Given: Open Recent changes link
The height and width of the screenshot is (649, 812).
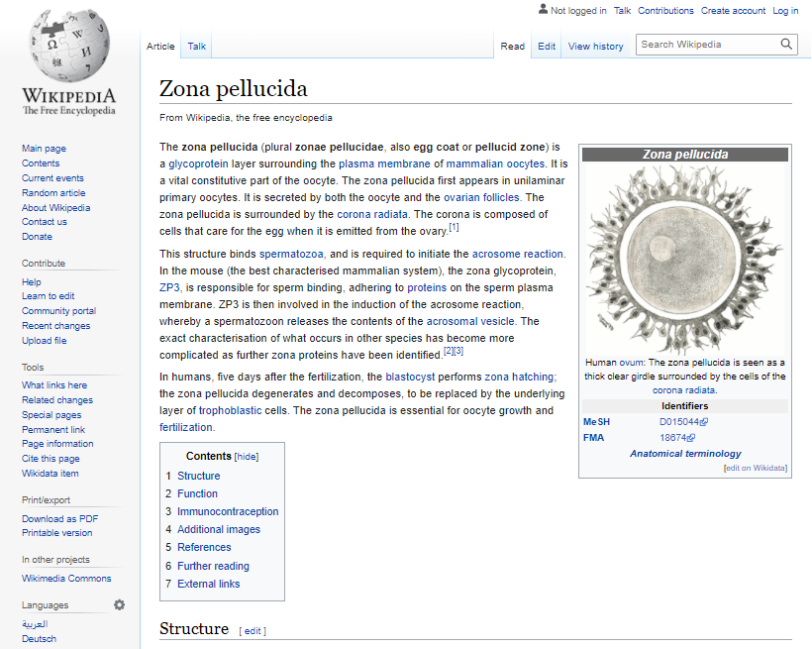Looking at the screenshot, I should 55,326.
